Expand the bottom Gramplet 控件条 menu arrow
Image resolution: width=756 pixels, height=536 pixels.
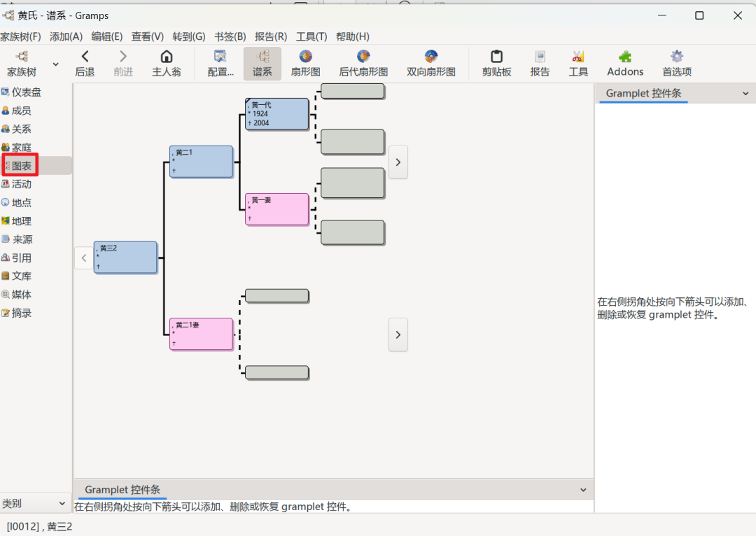pyautogui.click(x=583, y=490)
